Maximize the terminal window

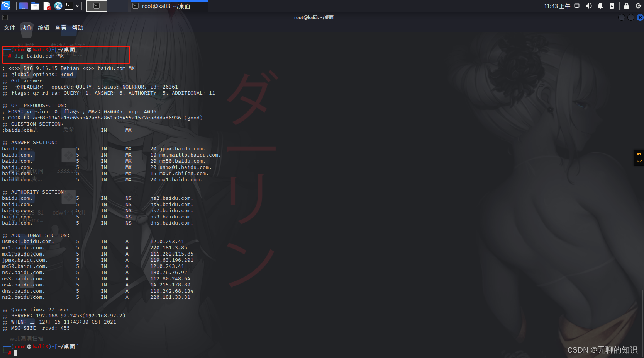631,17
